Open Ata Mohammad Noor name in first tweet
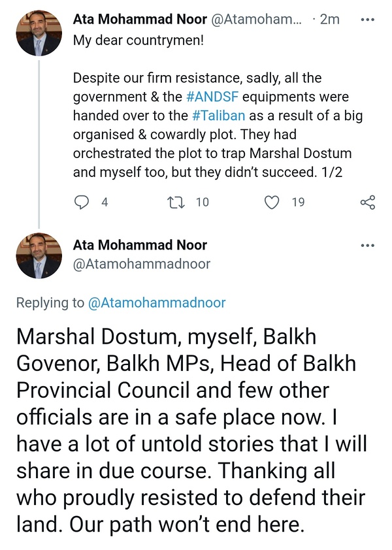The height and width of the screenshot is (550, 392). click(137, 20)
